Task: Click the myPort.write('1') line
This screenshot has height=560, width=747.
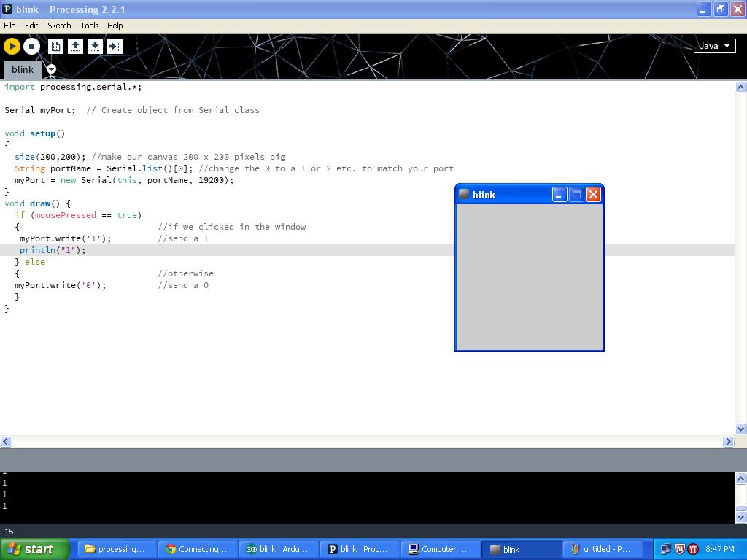Action: click(65, 238)
